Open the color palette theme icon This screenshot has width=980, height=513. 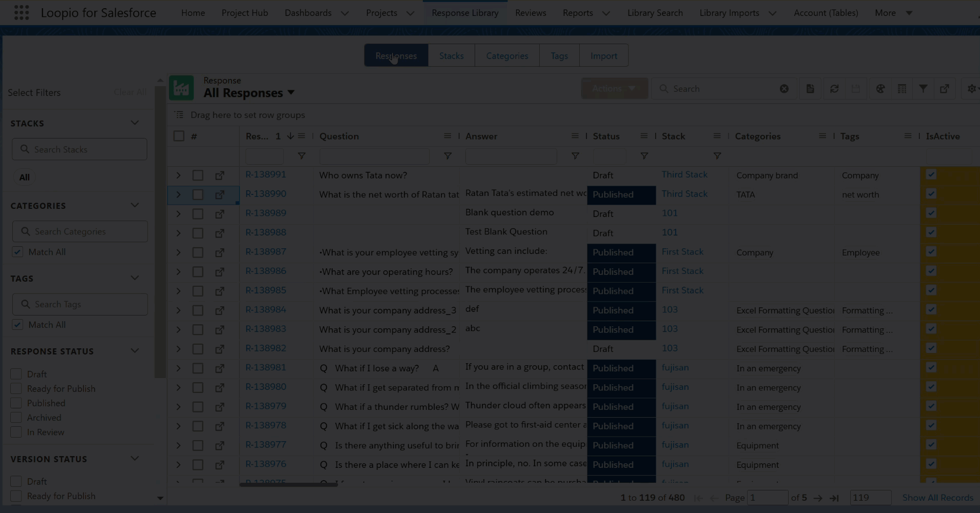coord(880,89)
